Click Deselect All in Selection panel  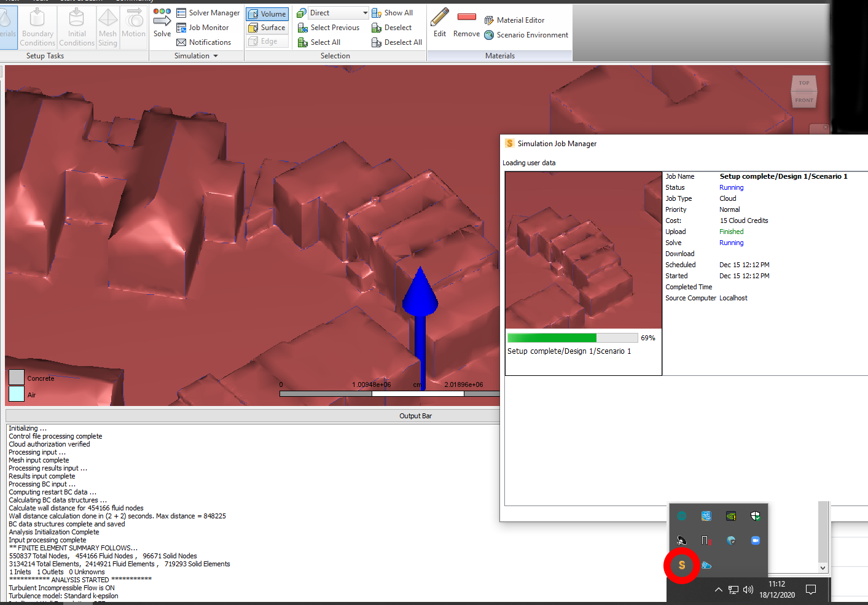[397, 42]
